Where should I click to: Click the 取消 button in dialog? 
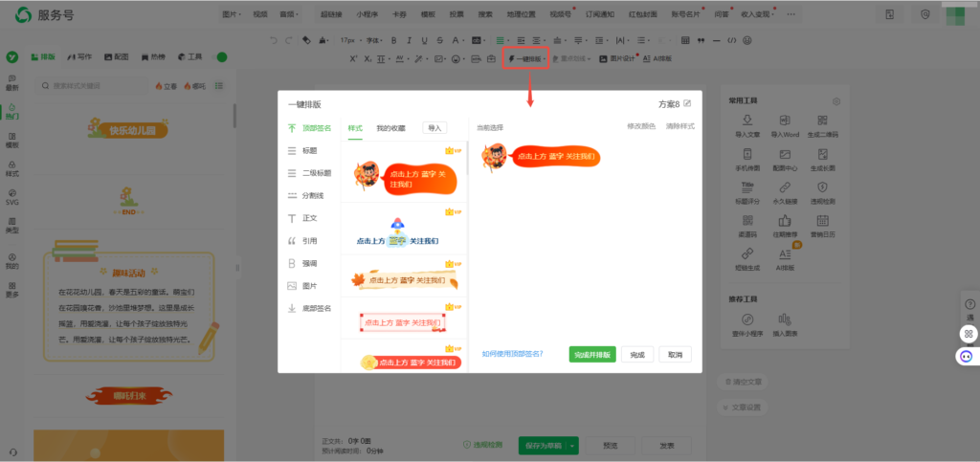(x=675, y=355)
